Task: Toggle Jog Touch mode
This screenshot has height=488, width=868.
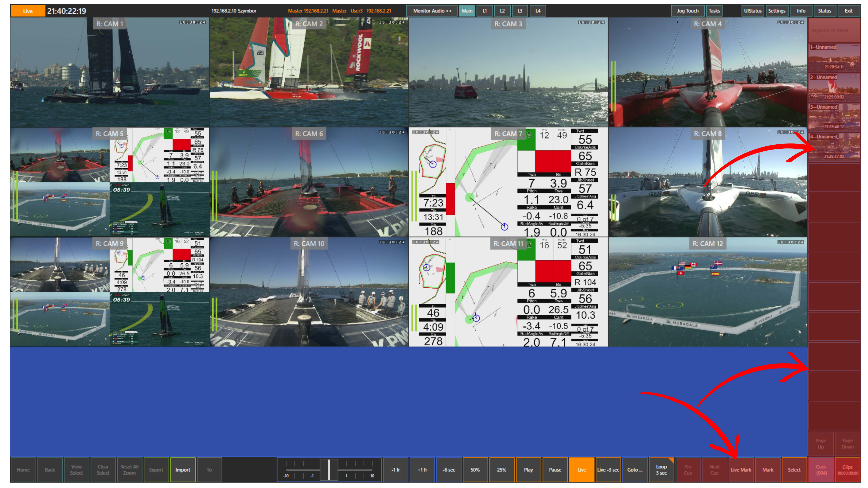Action: pyautogui.click(x=688, y=11)
